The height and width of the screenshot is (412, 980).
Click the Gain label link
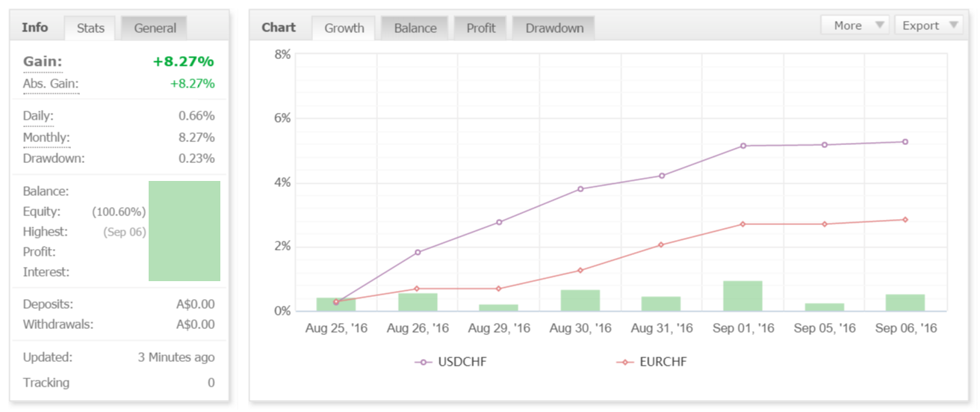43,62
